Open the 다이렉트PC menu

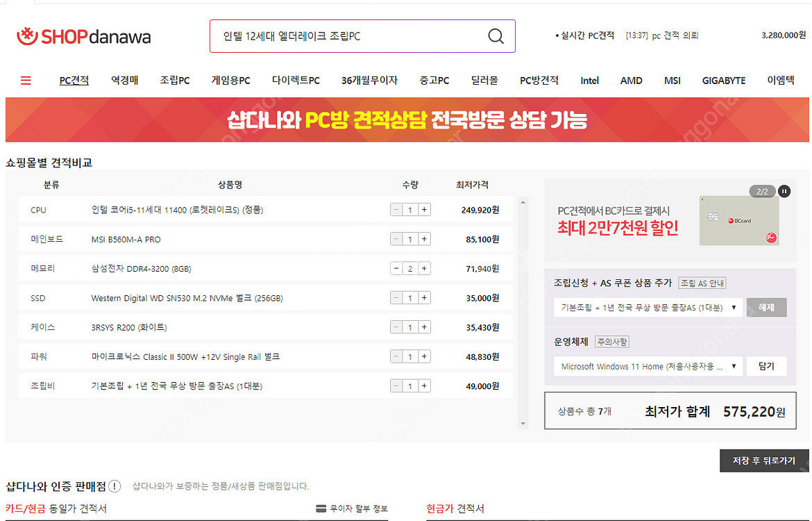pyautogui.click(x=296, y=81)
